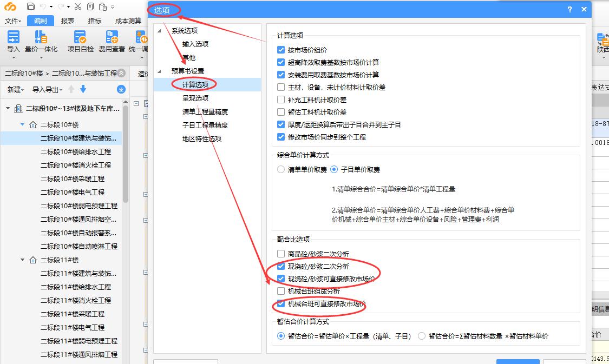Image resolution: width=609 pixels, height=364 pixels.
Task: Select 子目工程量精度 in options tree
Action: click(x=205, y=125)
